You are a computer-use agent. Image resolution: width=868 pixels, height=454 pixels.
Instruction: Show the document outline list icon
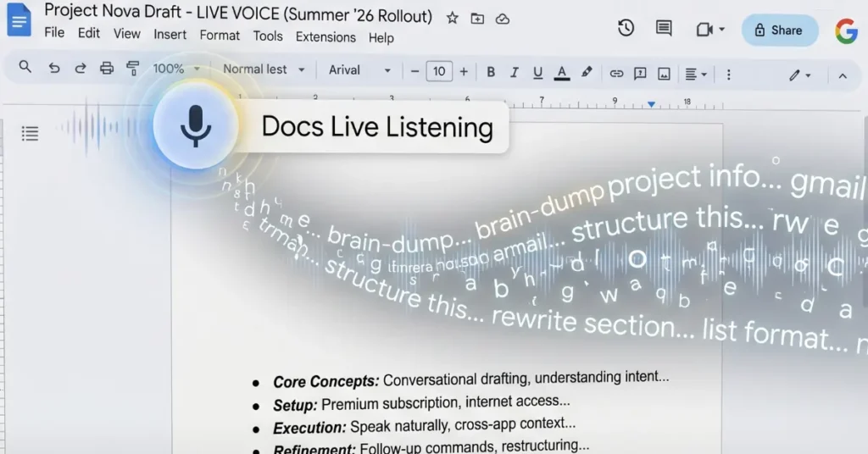click(30, 133)
